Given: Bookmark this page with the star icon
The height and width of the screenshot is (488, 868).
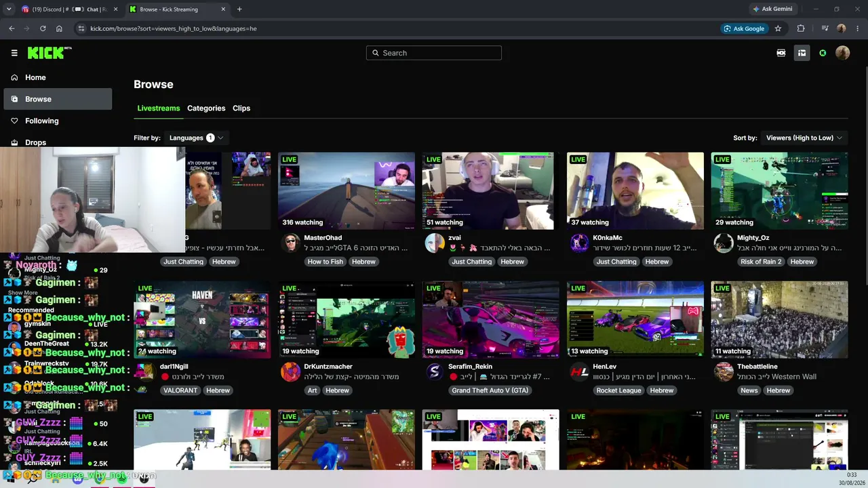Looking at the screenshot, I should (x=778, y=28).
